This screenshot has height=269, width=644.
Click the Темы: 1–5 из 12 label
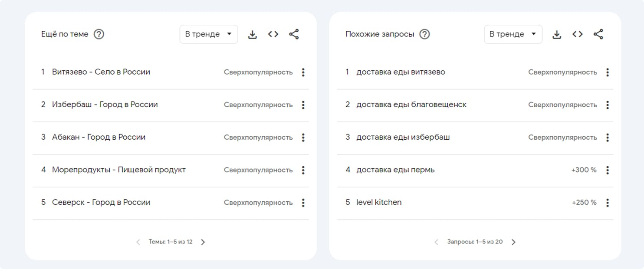(x=171, y=242)
